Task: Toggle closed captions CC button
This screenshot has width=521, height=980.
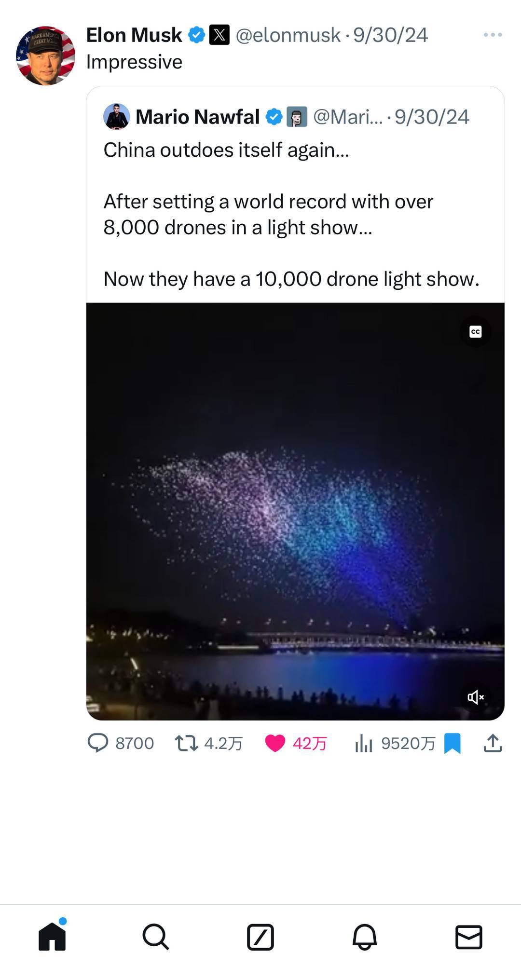Action: pos(475,332)
